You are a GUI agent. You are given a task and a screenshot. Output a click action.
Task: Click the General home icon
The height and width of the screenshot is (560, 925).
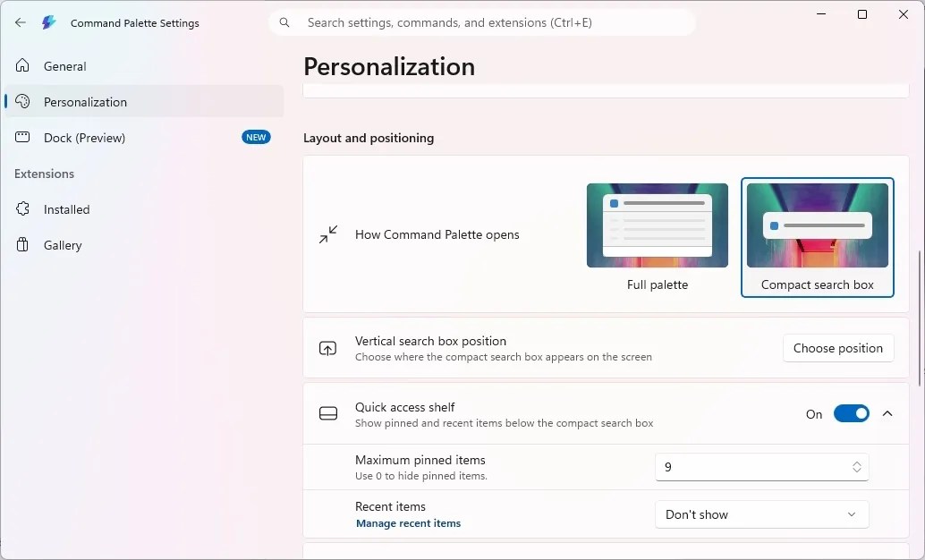click(x=22, y=65)
